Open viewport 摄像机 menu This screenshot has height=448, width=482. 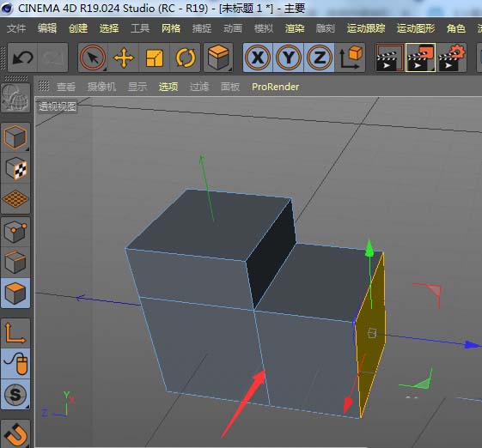101,87
